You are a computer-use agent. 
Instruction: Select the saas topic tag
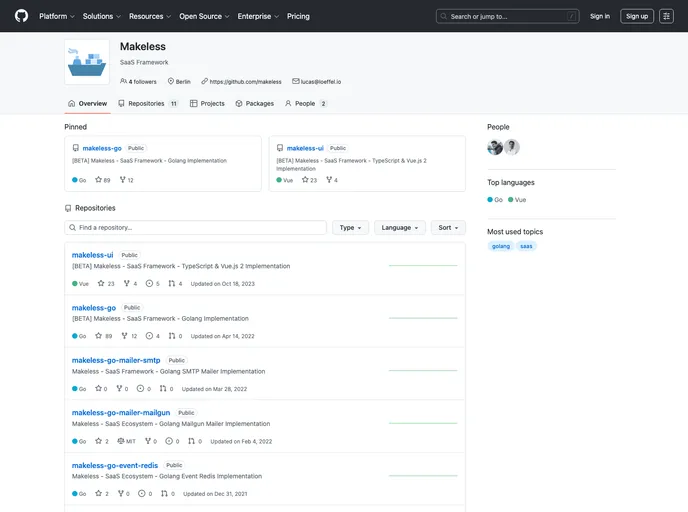(x=526, y=246)
